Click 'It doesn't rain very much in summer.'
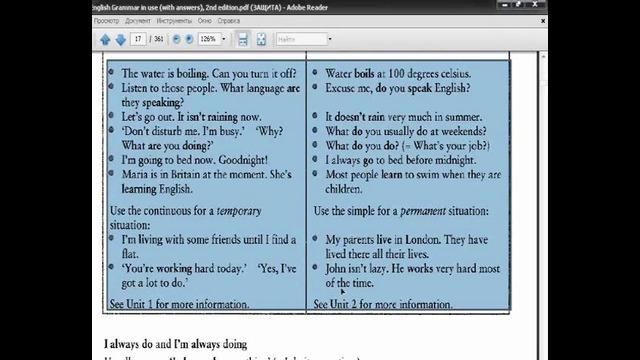 pos(403,117)
